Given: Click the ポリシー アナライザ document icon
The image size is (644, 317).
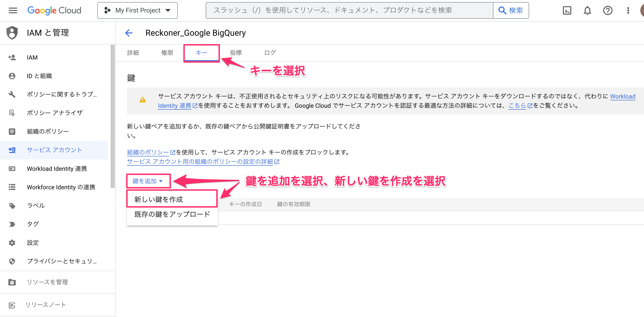Looking at the screenshot, I should point(12,113).
